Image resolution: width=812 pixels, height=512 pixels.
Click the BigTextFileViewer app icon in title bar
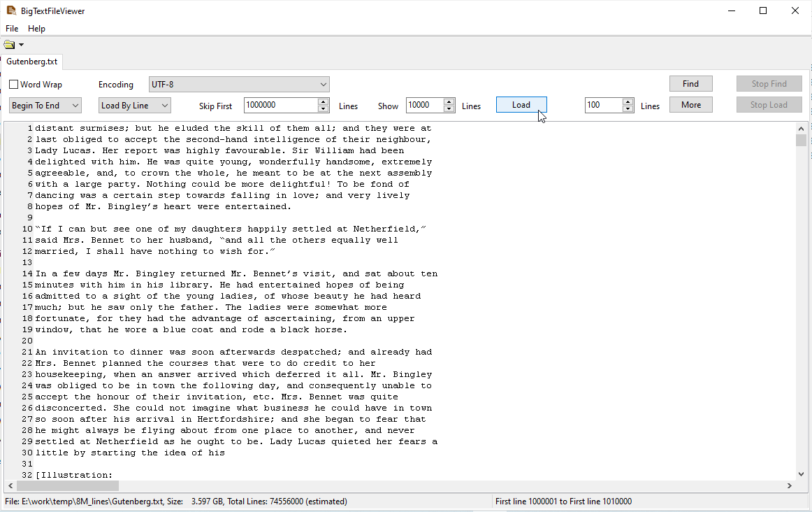point(10,10)
